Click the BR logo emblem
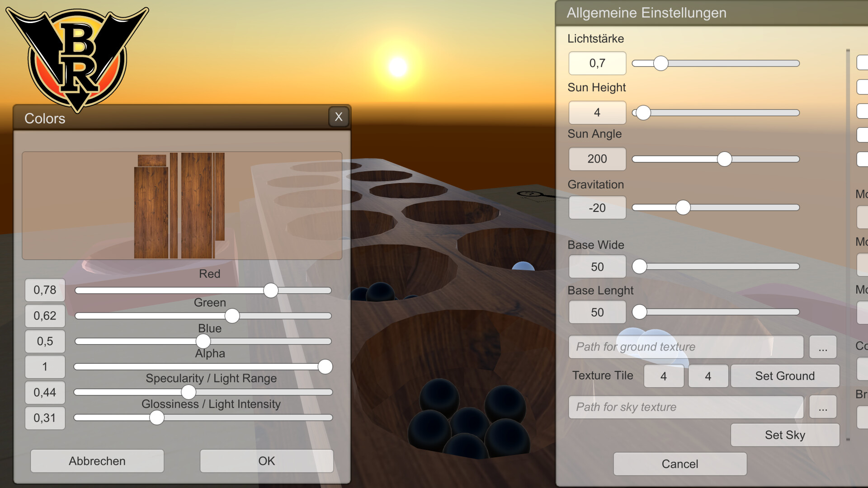 pyautogui.click(x=77, y=56)
